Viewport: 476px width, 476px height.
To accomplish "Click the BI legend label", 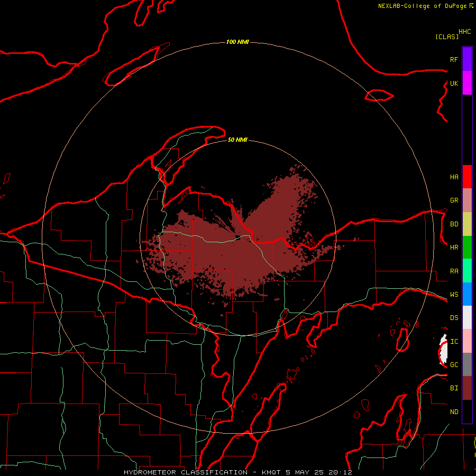I will point(454,388).
